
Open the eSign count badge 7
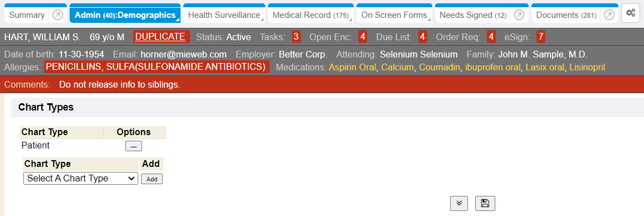541,37
